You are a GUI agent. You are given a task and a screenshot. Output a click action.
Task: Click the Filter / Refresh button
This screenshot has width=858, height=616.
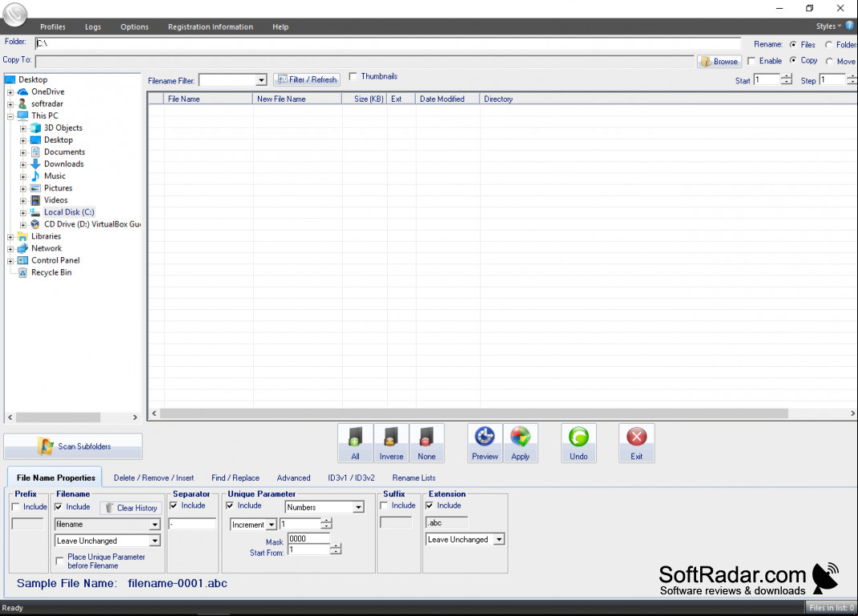(306, 80)
